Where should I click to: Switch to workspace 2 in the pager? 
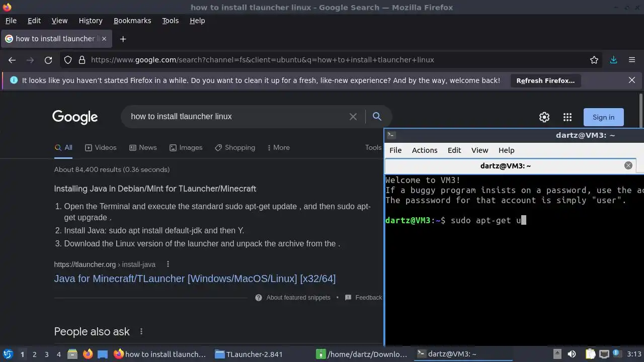[x=34, y=354]
